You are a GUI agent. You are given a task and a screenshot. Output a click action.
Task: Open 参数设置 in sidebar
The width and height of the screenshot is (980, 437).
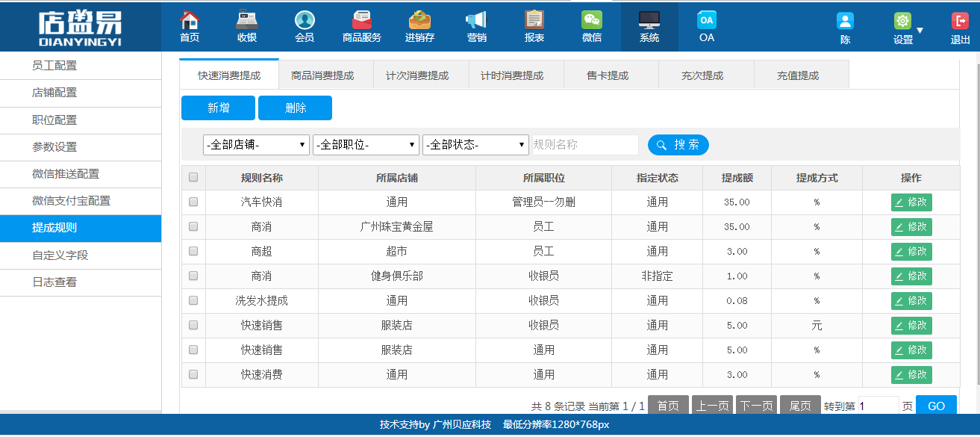81,147
